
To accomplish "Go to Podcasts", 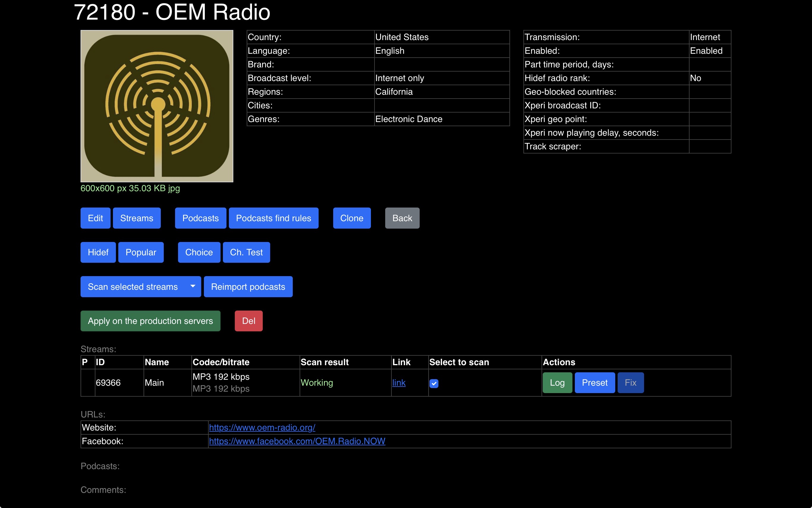I will click(x=200, y=218).
